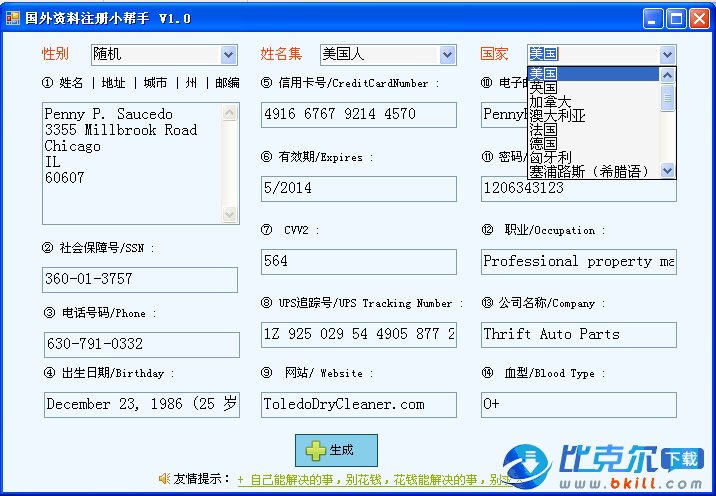
Task: Close the application window
Action: (x=699, y=18)
